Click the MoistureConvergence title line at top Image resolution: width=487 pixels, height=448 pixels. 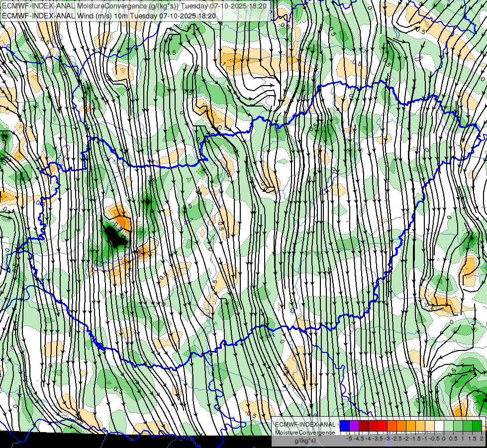[x=134, y=6]
